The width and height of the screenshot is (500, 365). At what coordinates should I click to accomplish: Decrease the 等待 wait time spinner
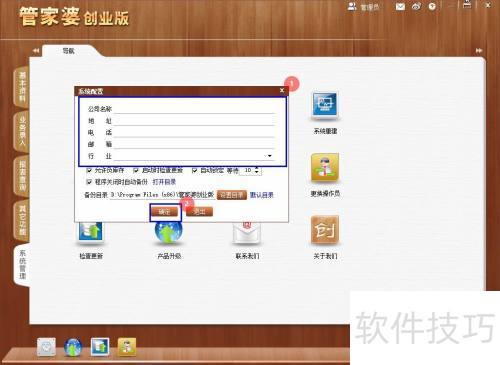pos(257,172)
